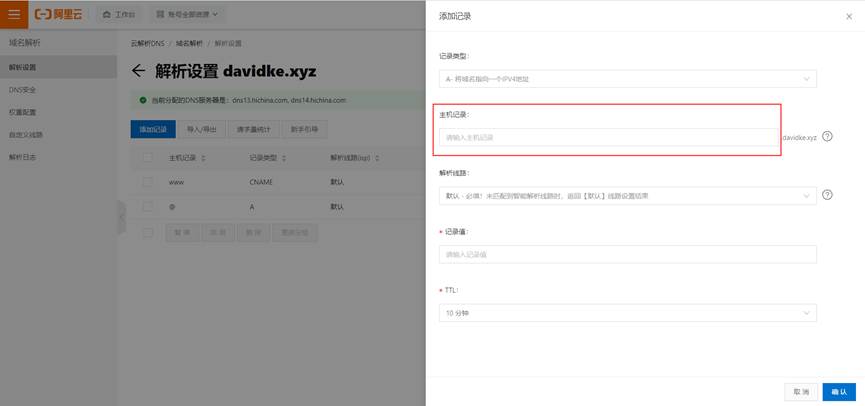Toggle the checkbox beside the 暂停 button

[x=147, y=233]
